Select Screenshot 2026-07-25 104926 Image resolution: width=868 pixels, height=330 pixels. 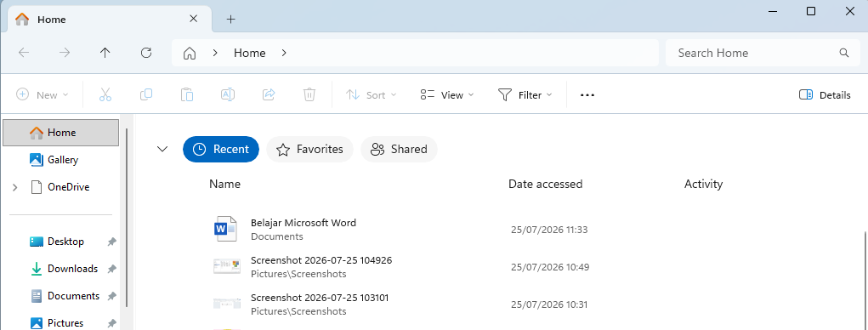click(321, 260)
